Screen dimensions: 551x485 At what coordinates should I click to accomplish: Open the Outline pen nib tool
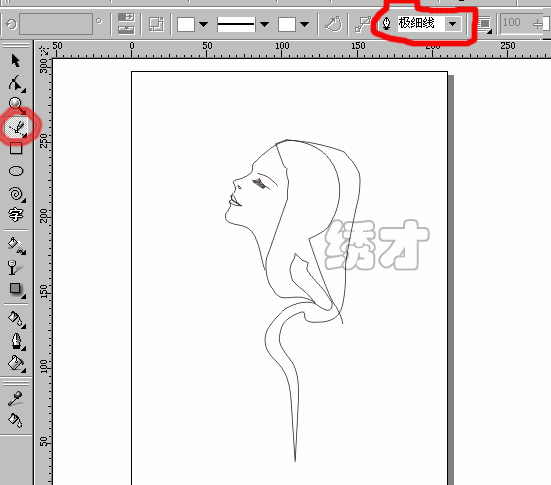(16, 341)
